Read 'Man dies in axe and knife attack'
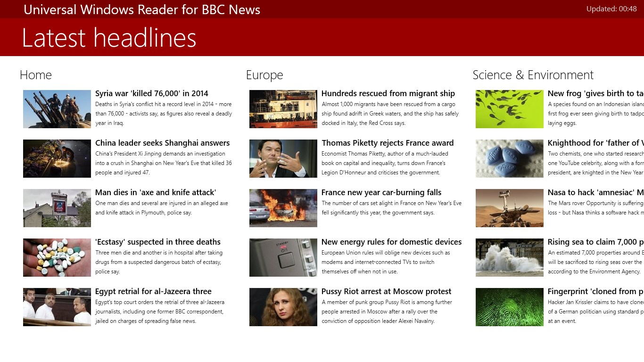This screenshot has width=644, height=362. click(x=156, y=192)
